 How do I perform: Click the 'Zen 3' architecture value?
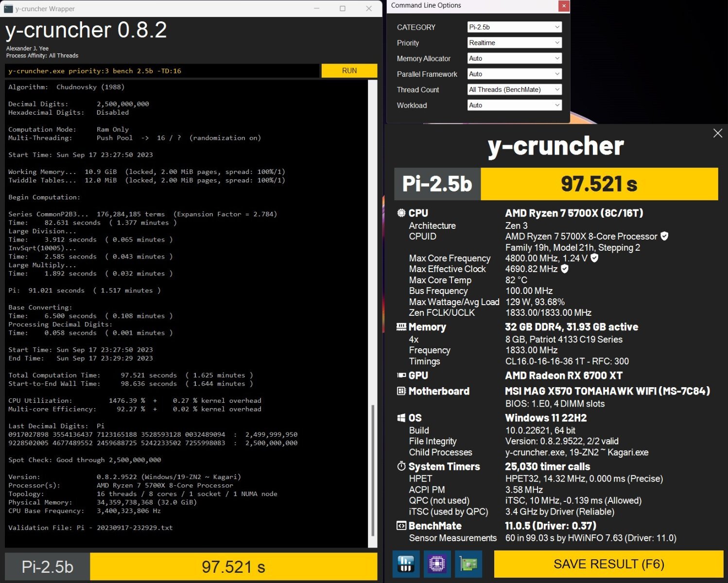(x=516, y=225)
